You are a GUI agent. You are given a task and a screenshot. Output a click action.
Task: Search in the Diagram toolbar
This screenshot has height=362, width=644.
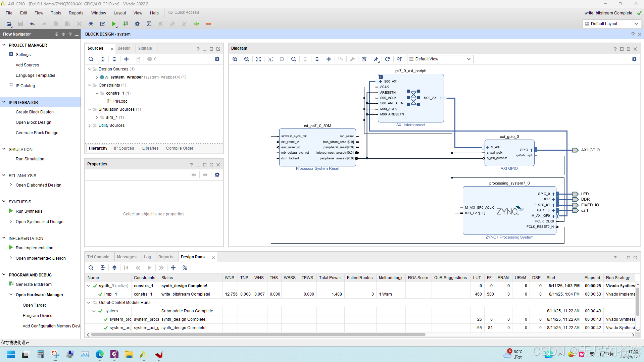[294, 59]
